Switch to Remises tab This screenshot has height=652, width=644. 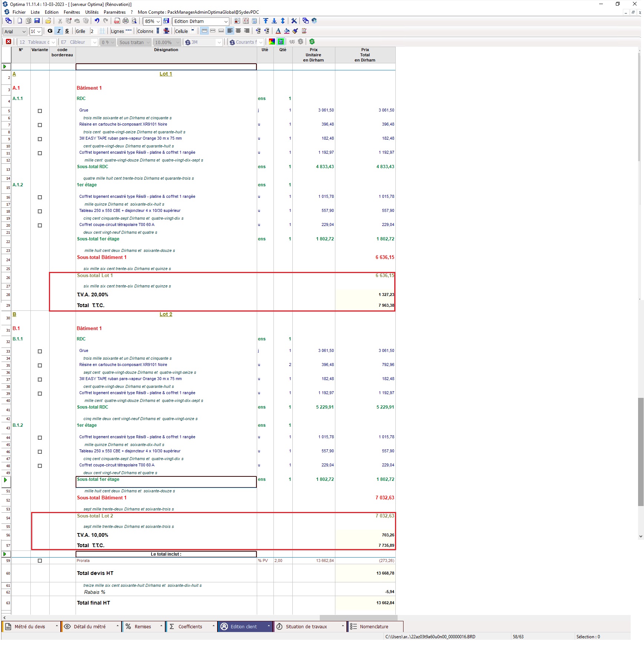click(143, 626)
